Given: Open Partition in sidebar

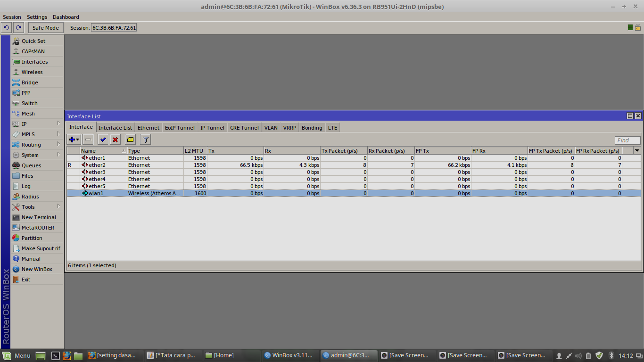Looking at the screenshot, I should 37,238.
